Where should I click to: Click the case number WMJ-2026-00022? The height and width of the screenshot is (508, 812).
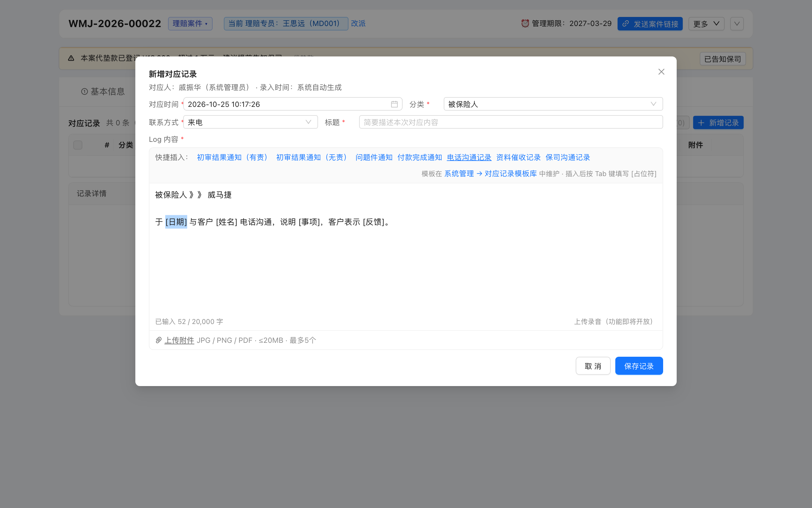(115, 23)
